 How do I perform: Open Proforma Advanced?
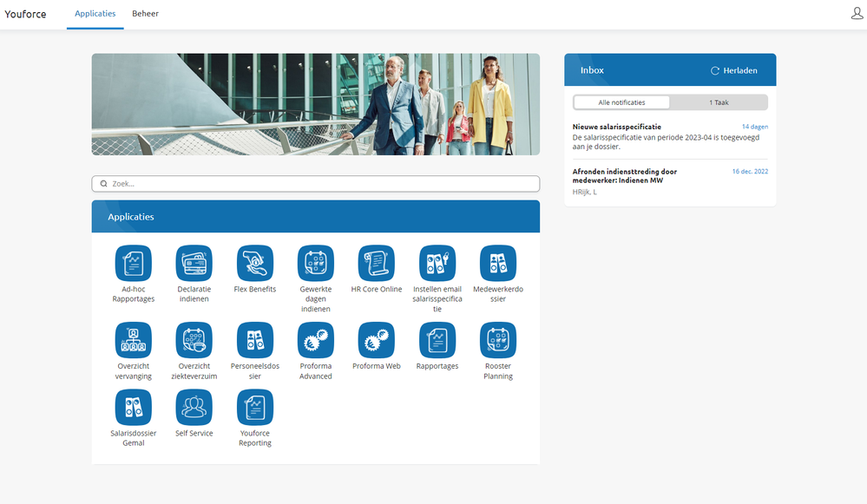point(316,340)
